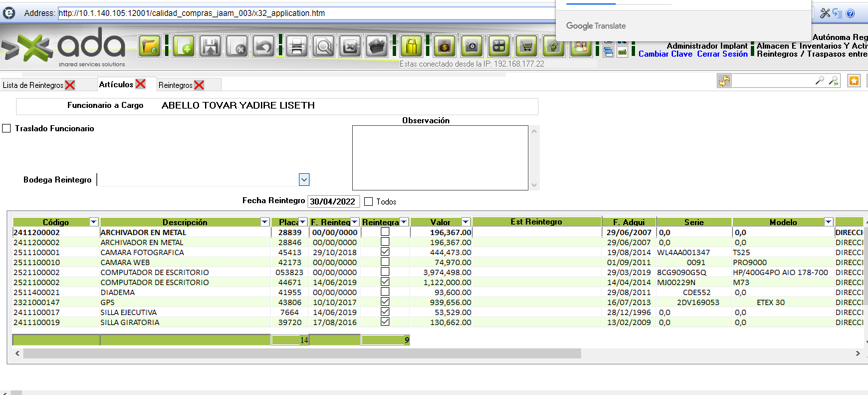868x395 pixels.
Task: Click the camera toolbar icon
Action: (x=472, y=47)
